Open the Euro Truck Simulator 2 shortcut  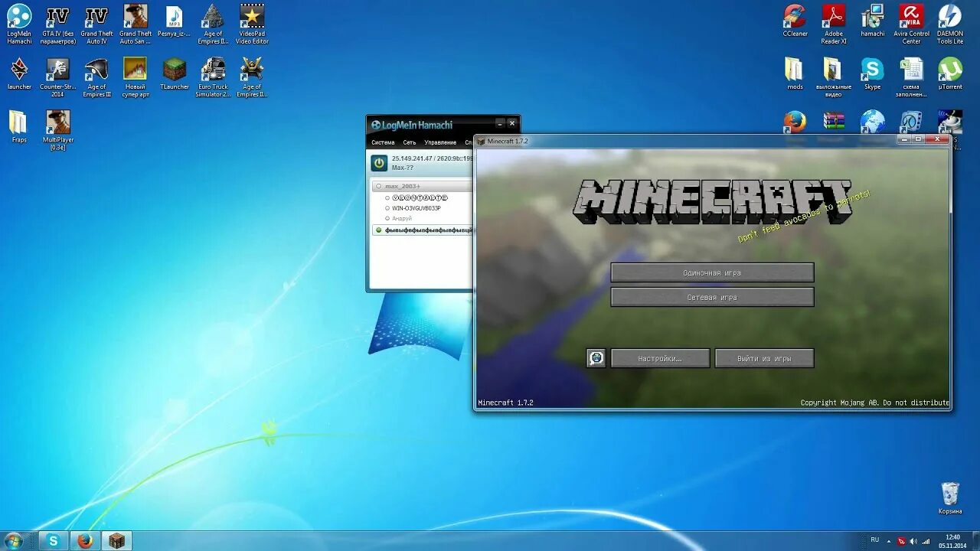pyautogui.click(x=214, y=77)
